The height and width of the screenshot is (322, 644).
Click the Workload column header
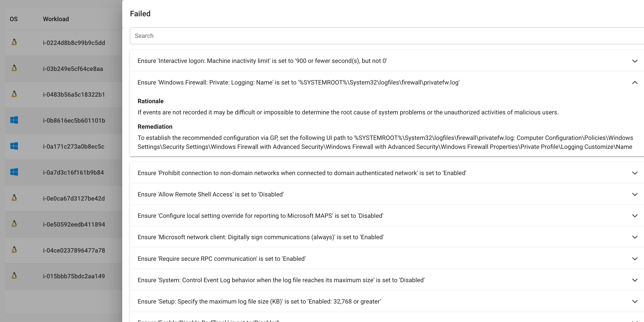56,19
